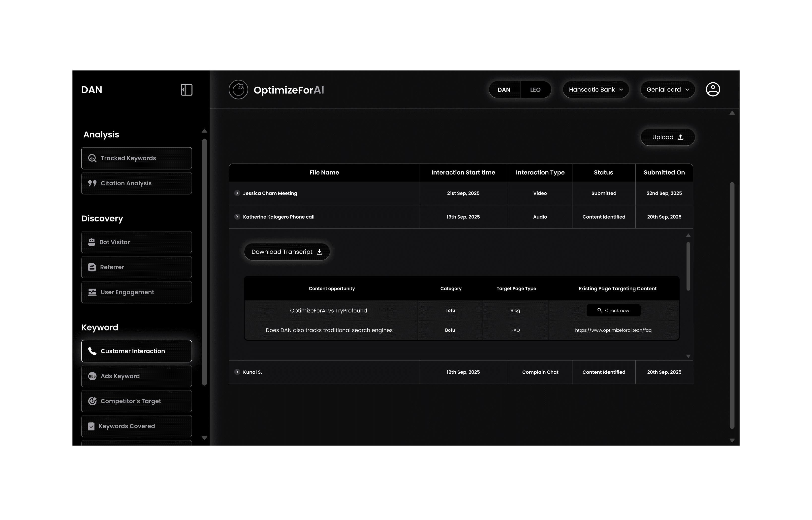Switch to the LEO tab
The width and height of the screenshot is (812, 520).
pos(536,90)
